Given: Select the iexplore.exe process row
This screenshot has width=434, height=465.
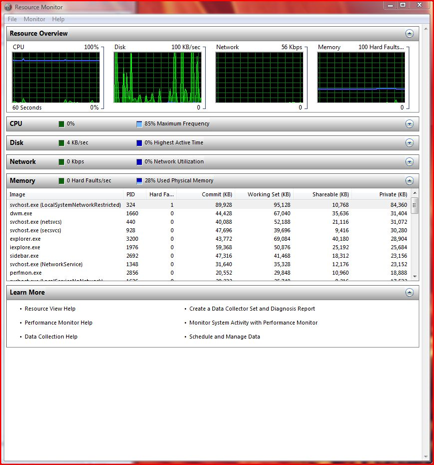Looking at the screenshot, I should tap(209, 247).
